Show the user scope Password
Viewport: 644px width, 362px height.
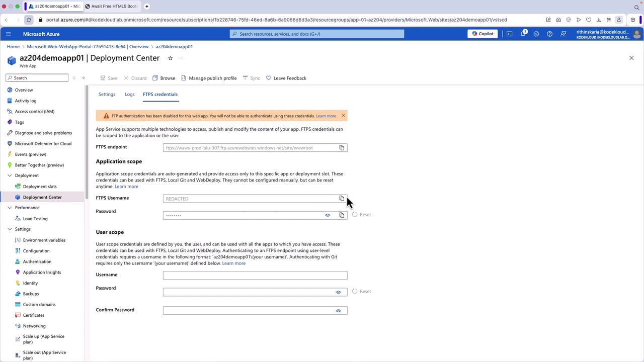338,292
